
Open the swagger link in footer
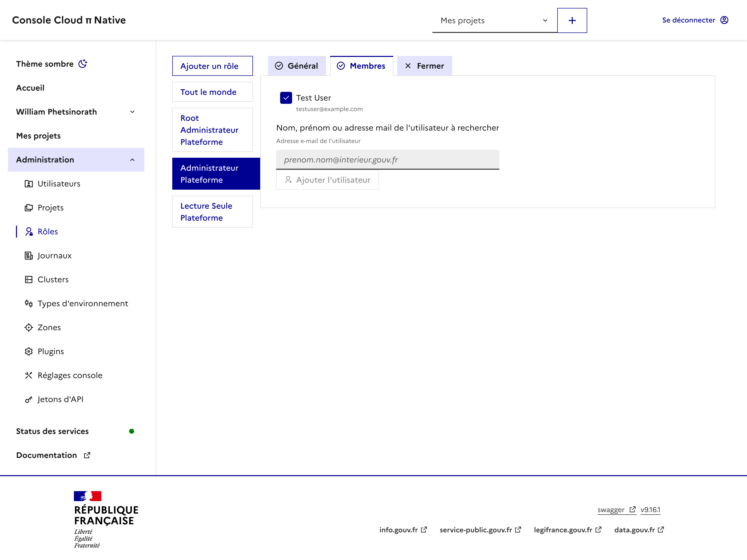tap(611, 510)
